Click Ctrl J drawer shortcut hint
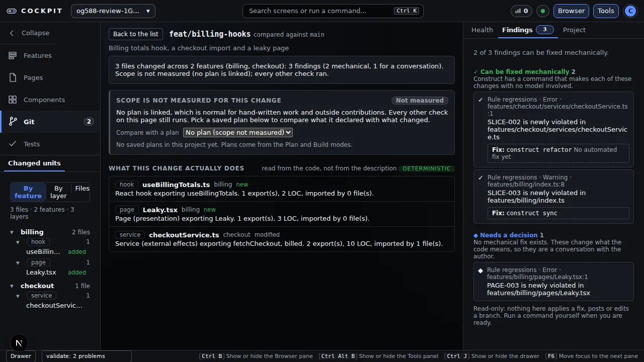The image size is (644, 362). tap(492, 356)
